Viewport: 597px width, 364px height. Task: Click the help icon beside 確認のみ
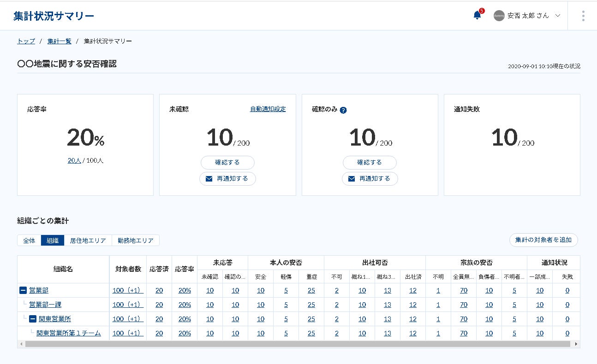[x=343, y=110]
